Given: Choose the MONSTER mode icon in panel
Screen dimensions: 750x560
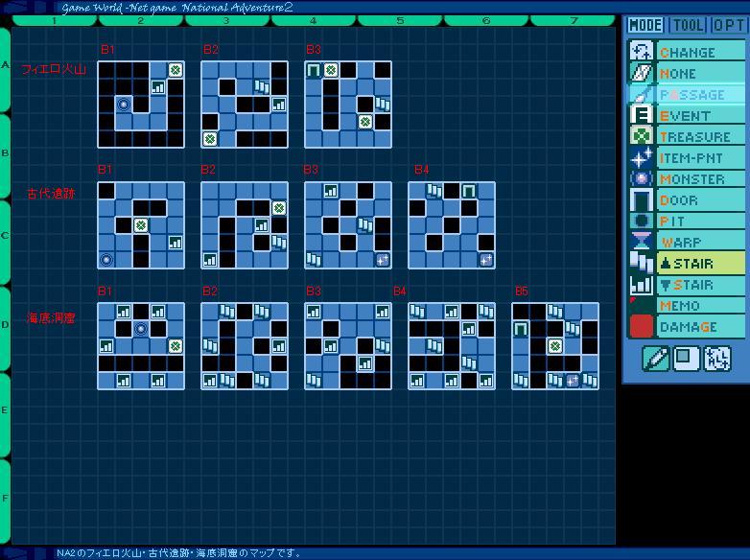Looking at the screenshot, I should [641, 178].
